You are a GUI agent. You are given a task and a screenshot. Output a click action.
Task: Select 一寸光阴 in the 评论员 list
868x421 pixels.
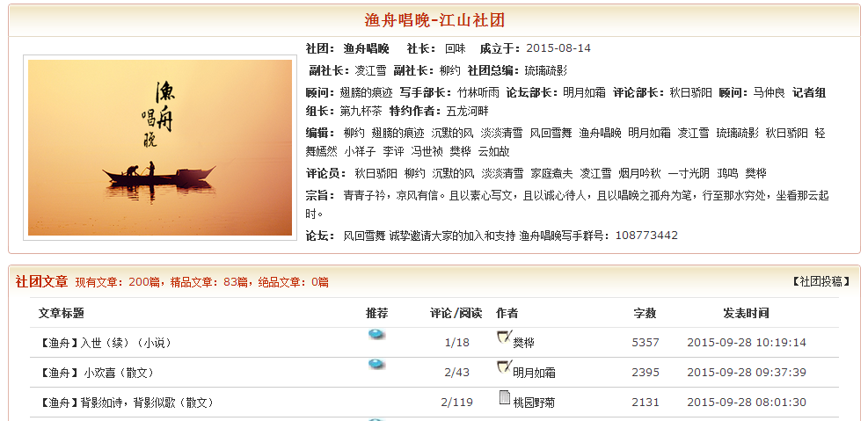(x=689, y=174)
